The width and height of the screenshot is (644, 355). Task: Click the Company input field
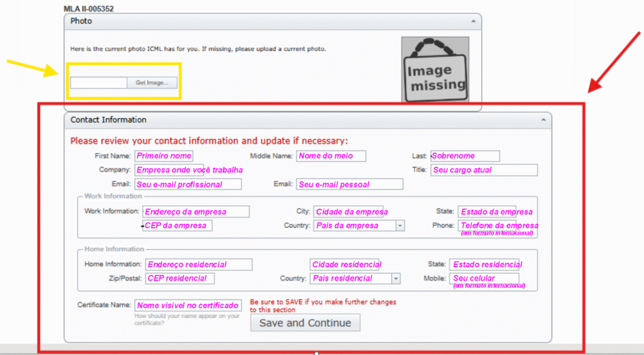coord(189,170)
